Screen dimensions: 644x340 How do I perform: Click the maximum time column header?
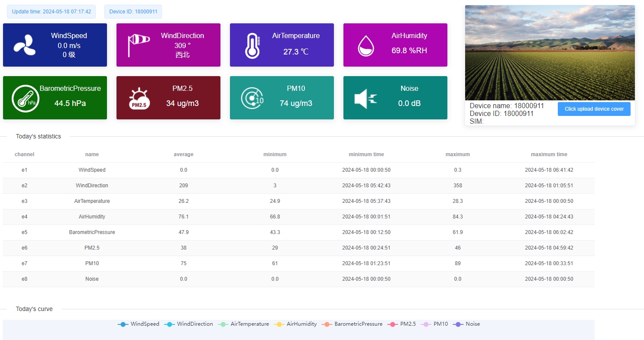click(549, 154)
